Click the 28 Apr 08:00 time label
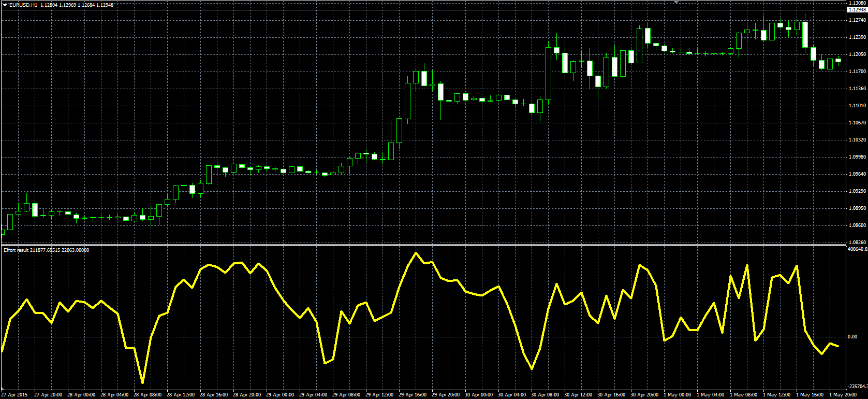Viewport: 868px width, 399px height. [148, 395]
